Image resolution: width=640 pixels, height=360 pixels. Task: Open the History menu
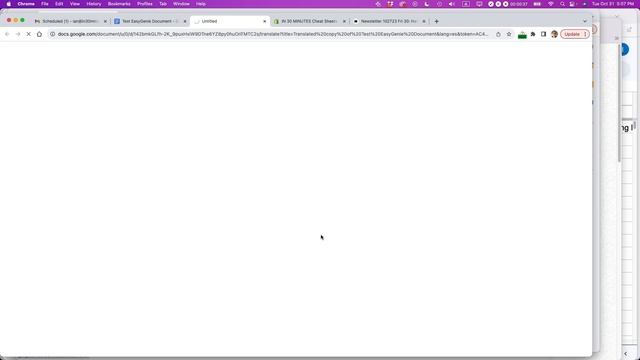[93, 4]
